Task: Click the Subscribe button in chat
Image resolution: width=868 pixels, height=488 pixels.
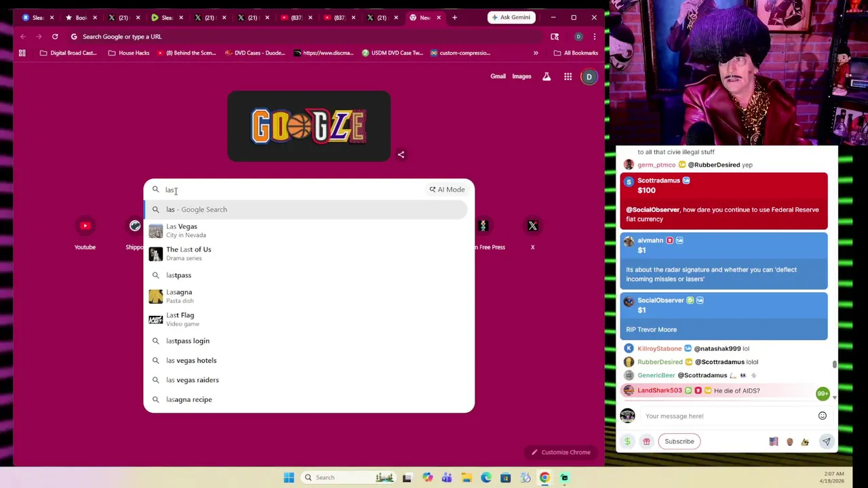Action: tap(679, 441)
